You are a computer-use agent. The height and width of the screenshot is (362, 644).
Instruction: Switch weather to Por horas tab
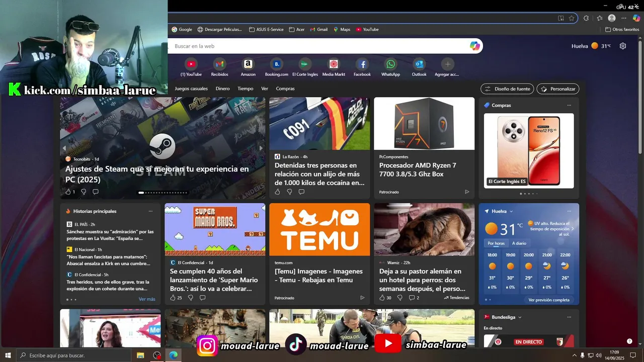coord(496,243)
